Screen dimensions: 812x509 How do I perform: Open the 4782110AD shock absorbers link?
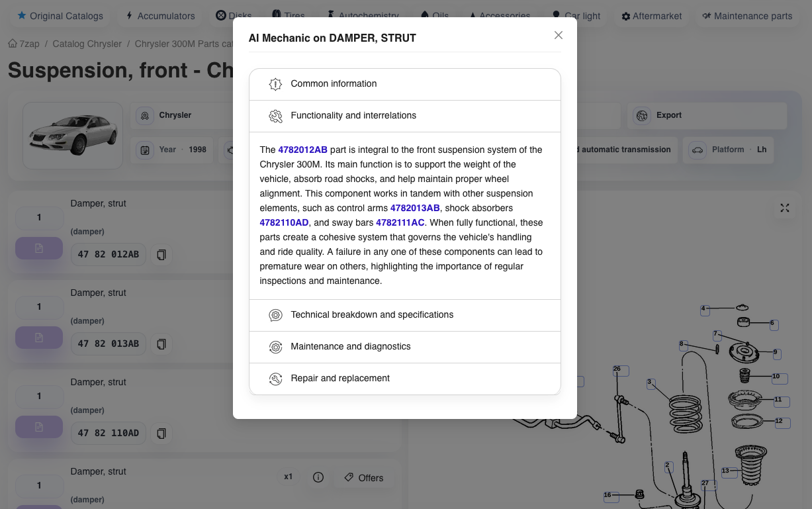click(284, 223)
